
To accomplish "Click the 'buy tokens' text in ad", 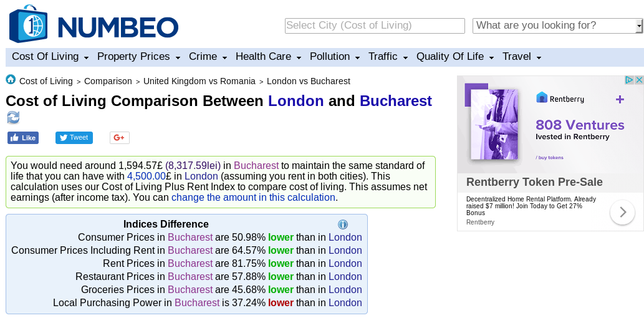I will [549, 158].
